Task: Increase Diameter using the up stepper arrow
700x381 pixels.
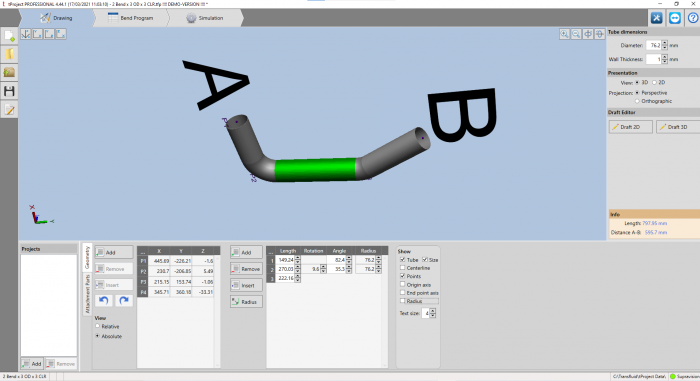Action: click(665, 43)
